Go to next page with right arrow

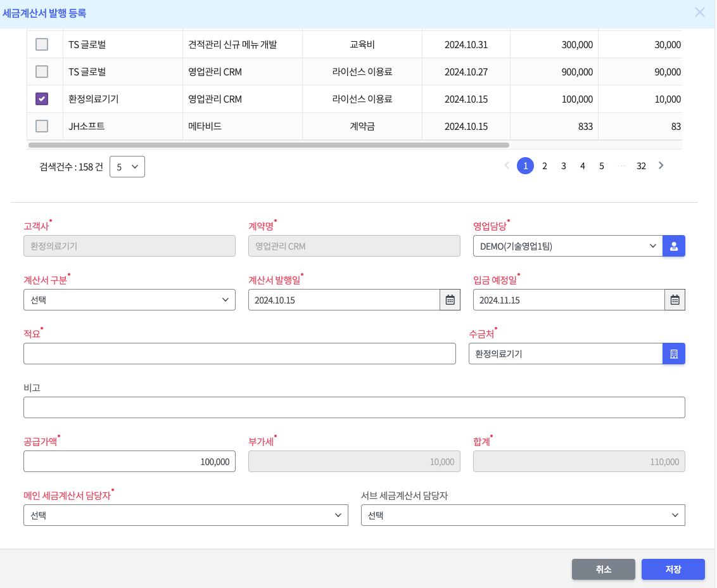(661, 165)
